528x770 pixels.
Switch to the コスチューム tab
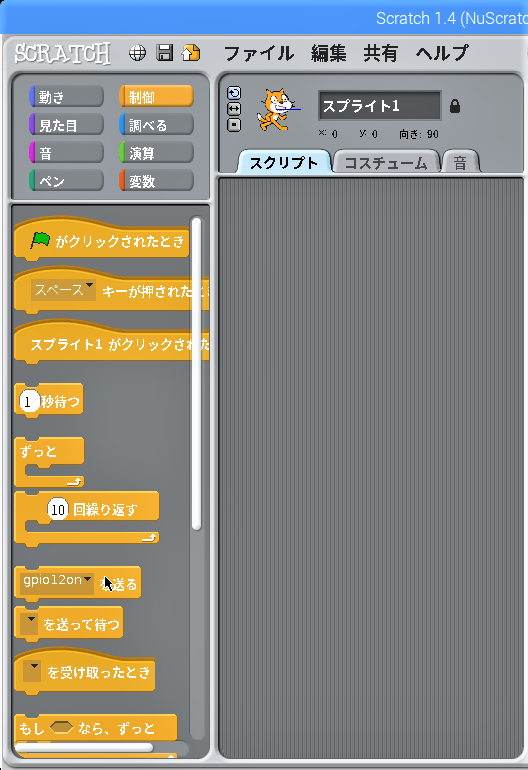[x=386, y=163]
